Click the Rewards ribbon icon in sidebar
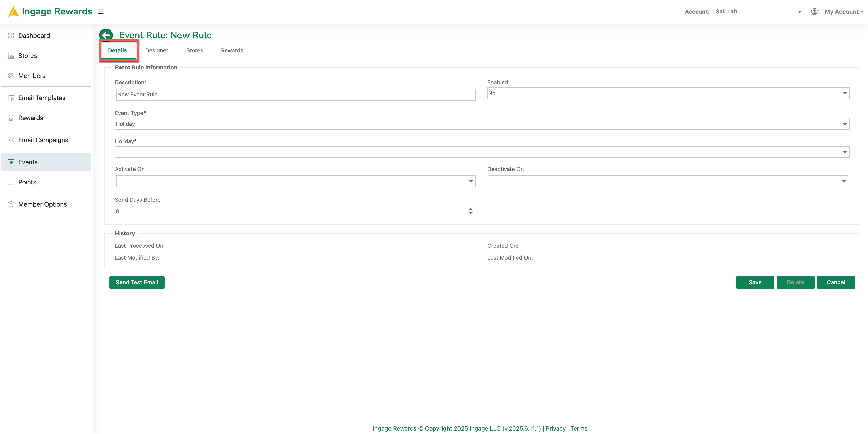The width and height of the screenshot is (868, 434). 11,118
